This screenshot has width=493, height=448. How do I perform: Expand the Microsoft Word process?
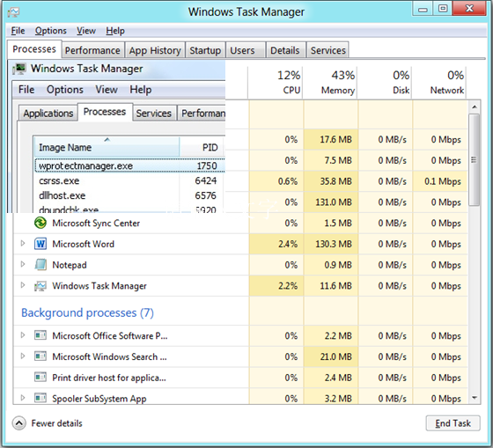click(x=23, y=243)
